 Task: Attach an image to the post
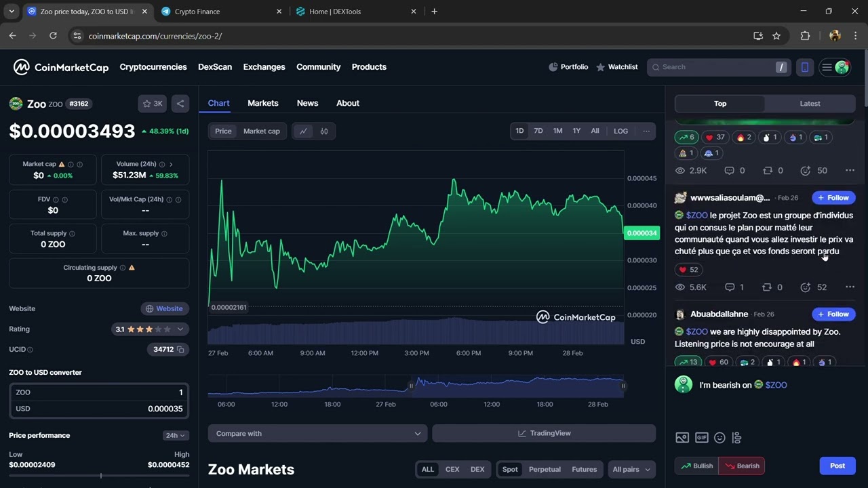click(682, 438)
